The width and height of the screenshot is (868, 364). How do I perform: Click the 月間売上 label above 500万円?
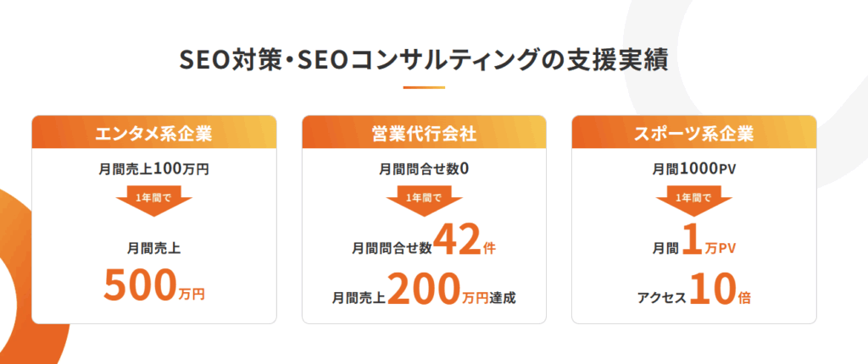tap(153, 249)
